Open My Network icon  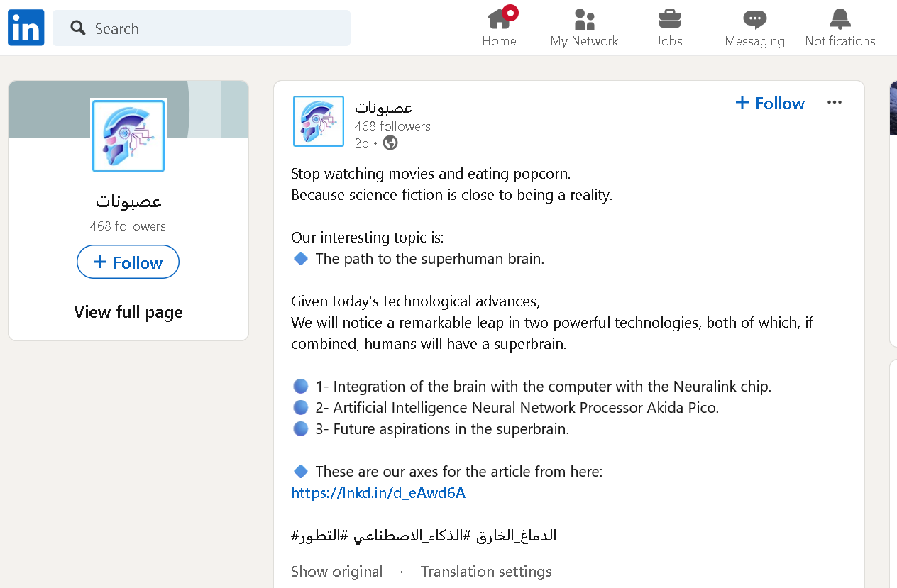coord(584,18)
